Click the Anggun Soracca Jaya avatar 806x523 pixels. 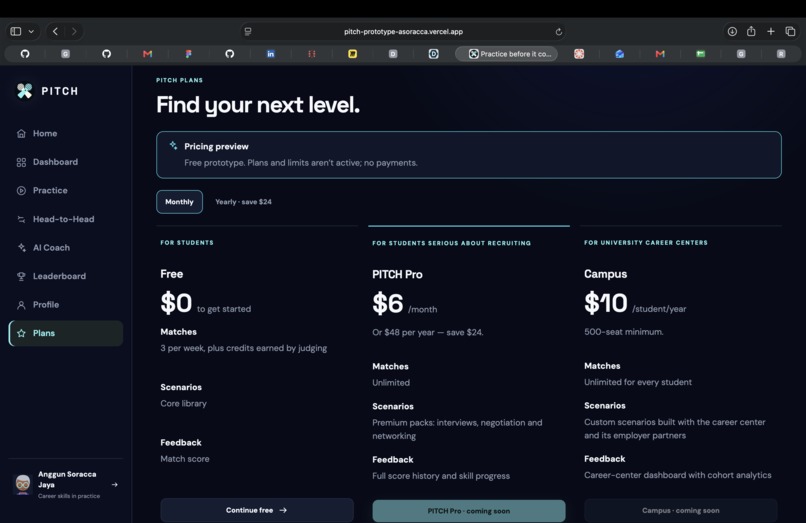click(23, 484)
